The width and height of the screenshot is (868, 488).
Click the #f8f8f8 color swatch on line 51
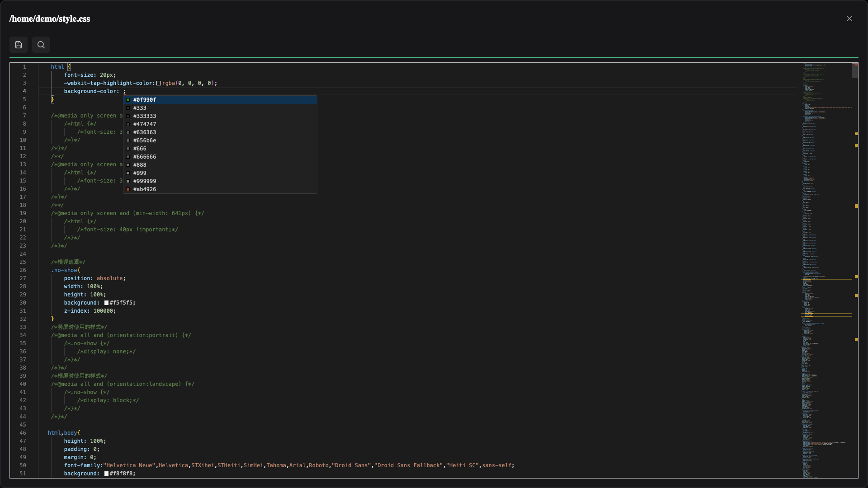coord(107,474)
